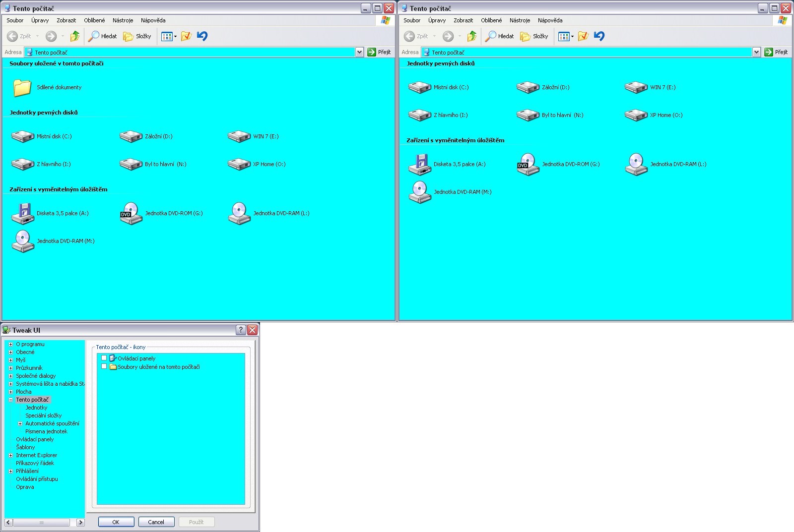Click Hledat search icon in right window toolbar
The height and width of the screenshot is (532, 794).
coord(491,36)
